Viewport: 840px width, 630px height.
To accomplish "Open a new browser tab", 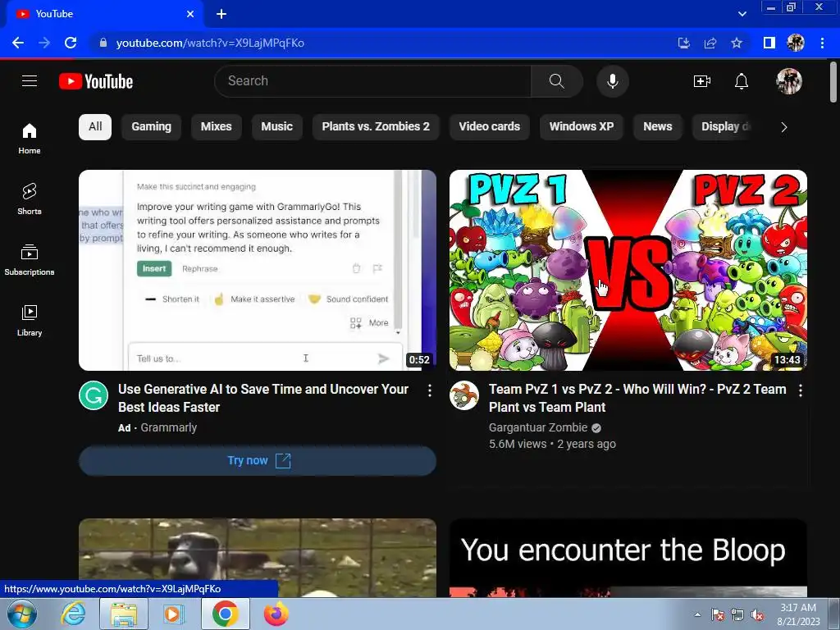I will (x=221, y=14).
